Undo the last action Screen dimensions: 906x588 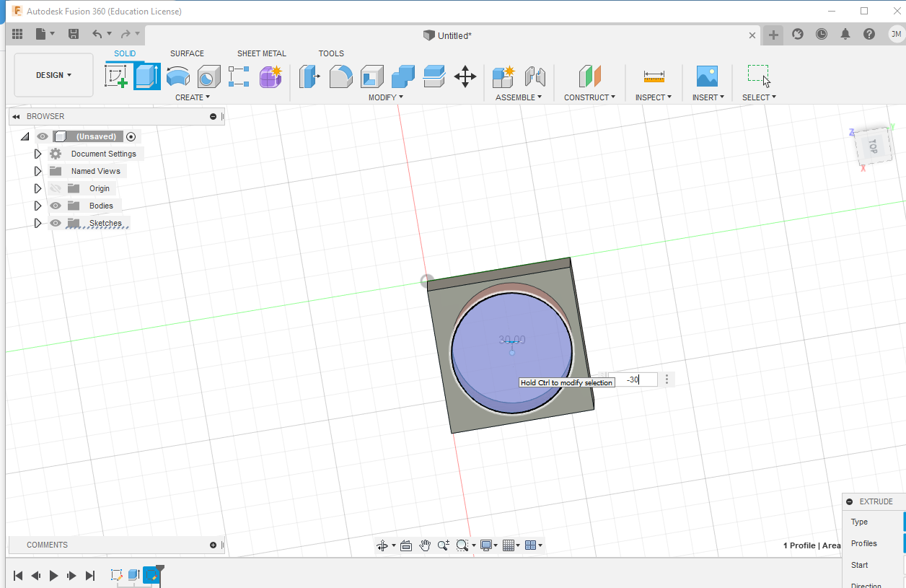97,34
